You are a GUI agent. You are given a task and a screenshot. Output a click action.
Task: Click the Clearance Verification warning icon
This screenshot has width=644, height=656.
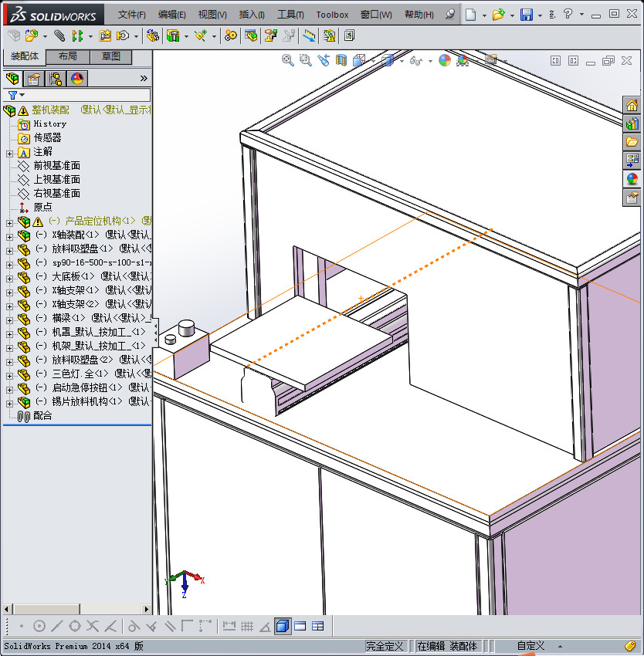(329, 36)
